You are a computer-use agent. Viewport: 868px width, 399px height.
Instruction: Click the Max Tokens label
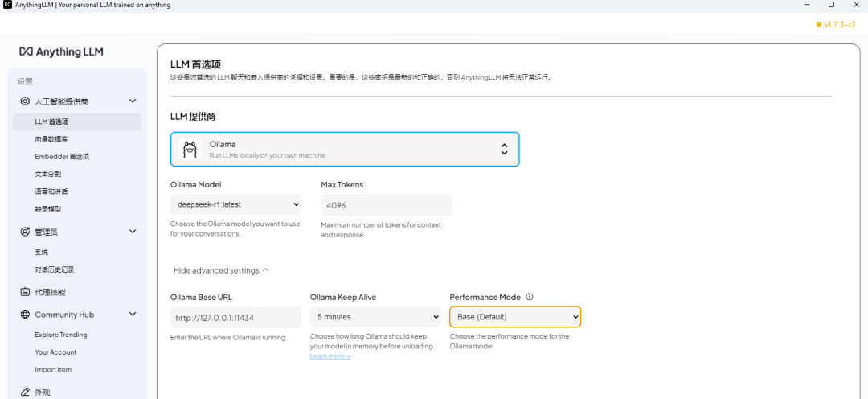point(342,184)
